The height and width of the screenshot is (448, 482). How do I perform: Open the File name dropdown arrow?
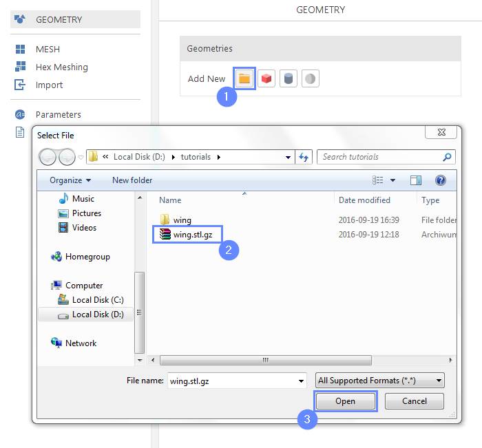pos(302,381)
